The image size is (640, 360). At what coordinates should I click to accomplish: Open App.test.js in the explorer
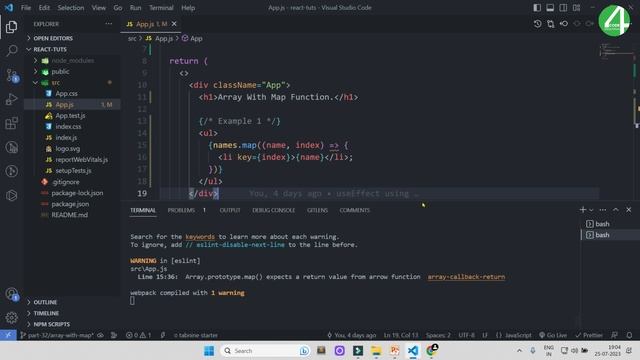pos(72,116)
